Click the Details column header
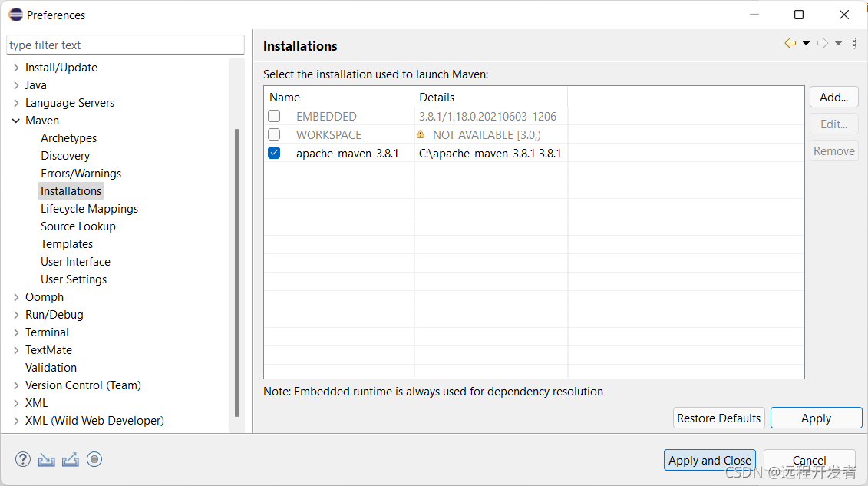The width and height of the screenshot is (868, 486). click(x=490, y=97)
